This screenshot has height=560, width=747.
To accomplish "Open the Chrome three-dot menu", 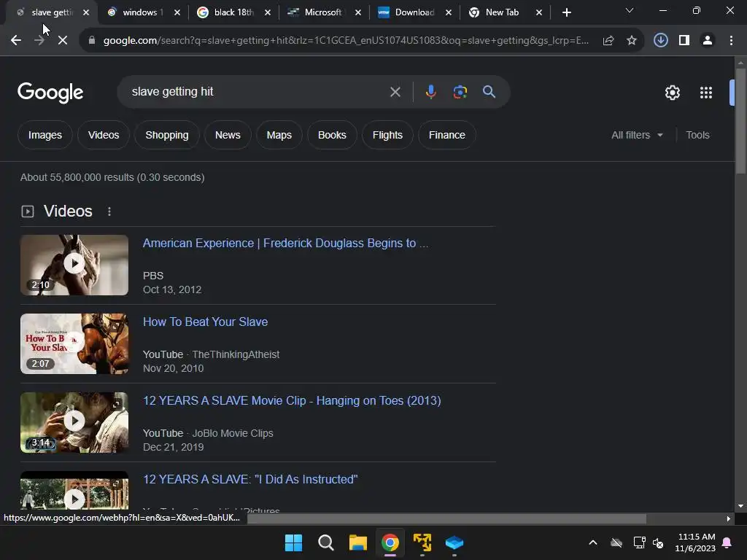I will pyautogui.click(x=731, y=41).
